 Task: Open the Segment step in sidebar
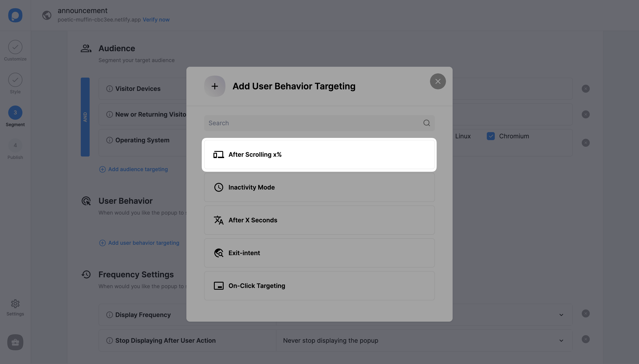pyautogui.click(x=15, y=116)
